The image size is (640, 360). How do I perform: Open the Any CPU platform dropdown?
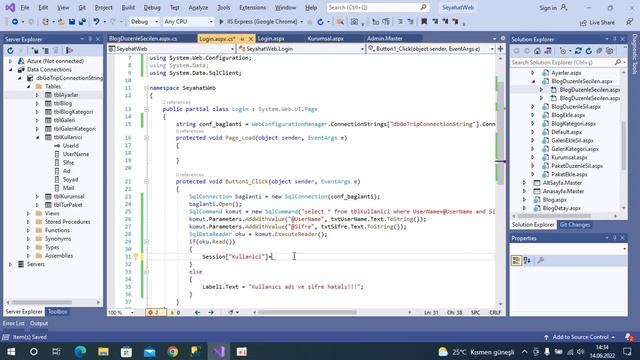tap(188, 22)
